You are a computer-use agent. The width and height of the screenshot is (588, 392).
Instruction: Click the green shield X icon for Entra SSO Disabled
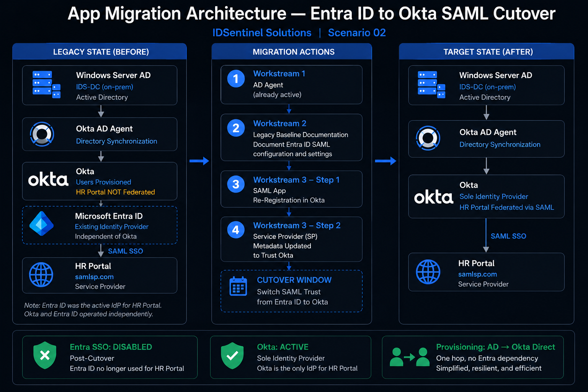point(45,355)
